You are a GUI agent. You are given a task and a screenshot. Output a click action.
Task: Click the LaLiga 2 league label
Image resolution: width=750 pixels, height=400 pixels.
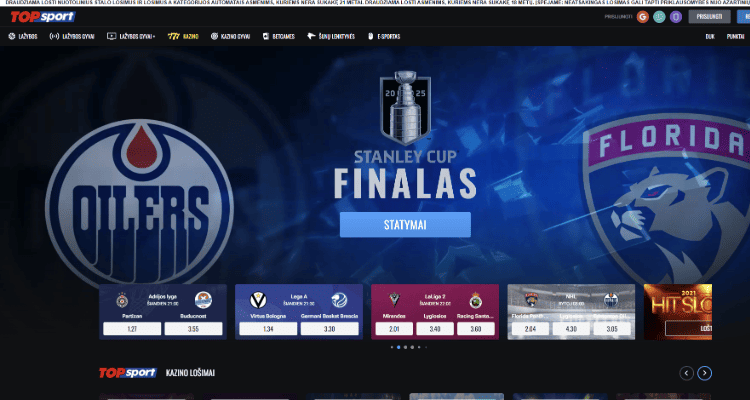pos(435,297)
